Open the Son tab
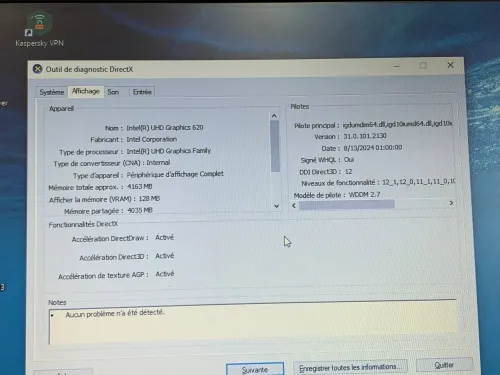The height and width of the screenshot is (375, 500). point(113,92)
